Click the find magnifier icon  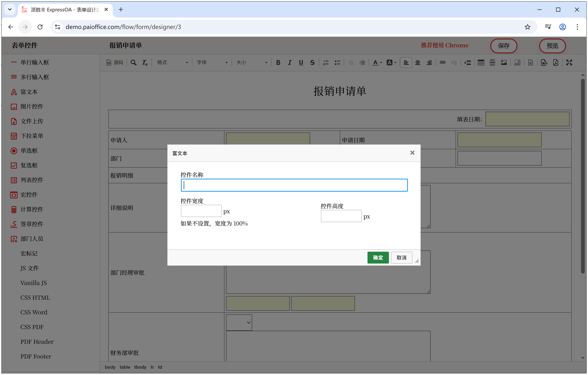133,63
